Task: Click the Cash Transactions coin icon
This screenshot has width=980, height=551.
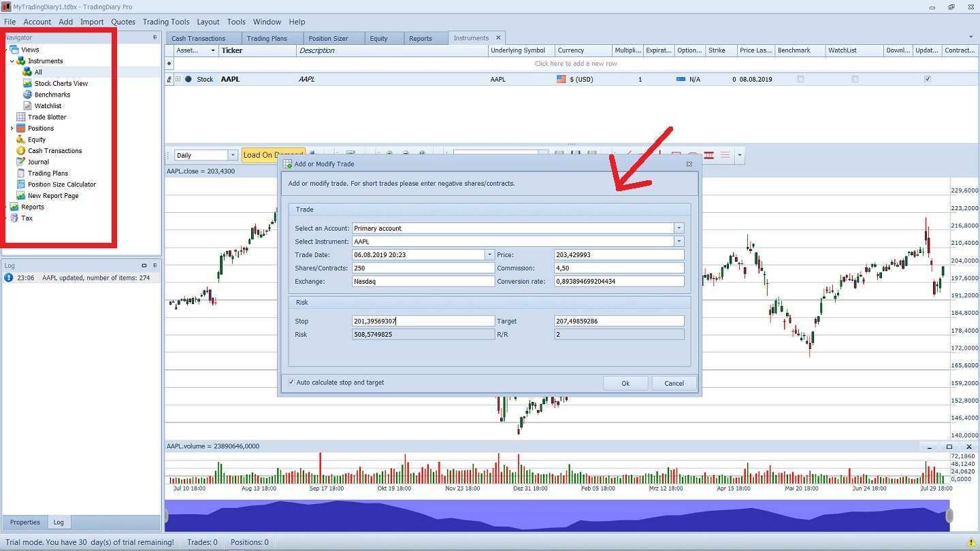Action: pyautogui.click(x=21, y=151)
